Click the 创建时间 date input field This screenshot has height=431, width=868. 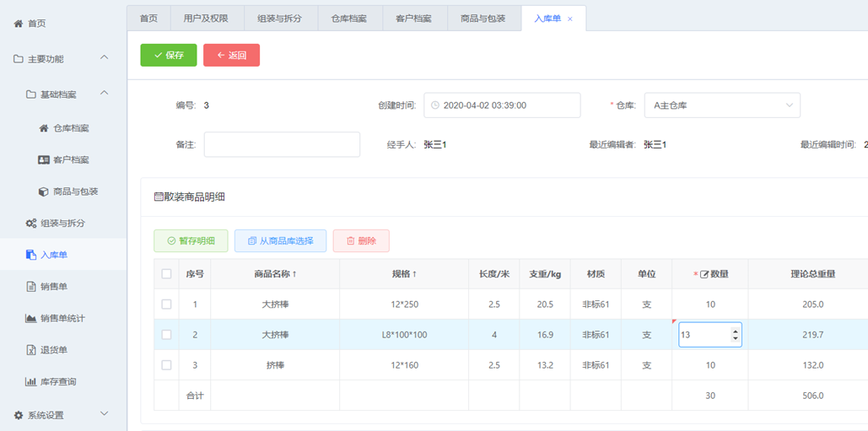pos(502,105)
